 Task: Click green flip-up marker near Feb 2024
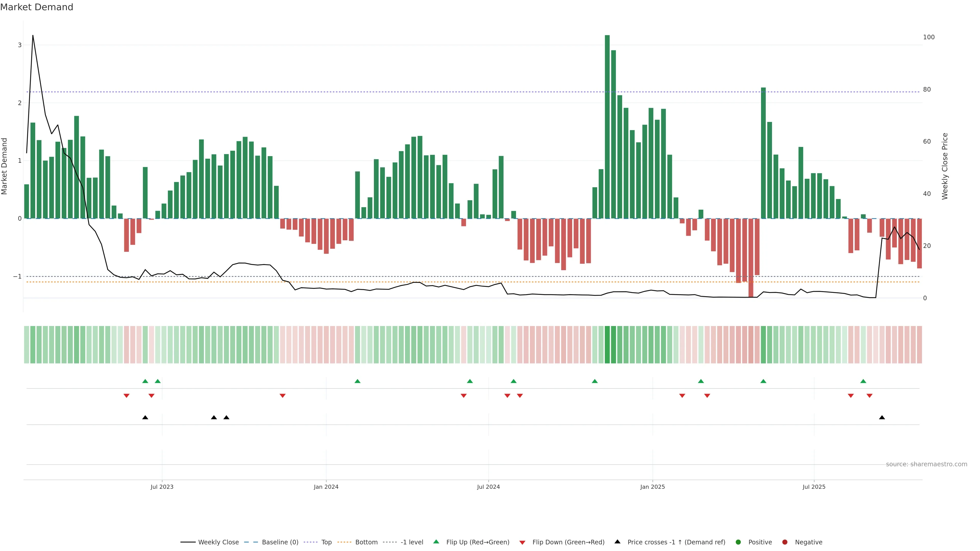coord(357,381)
